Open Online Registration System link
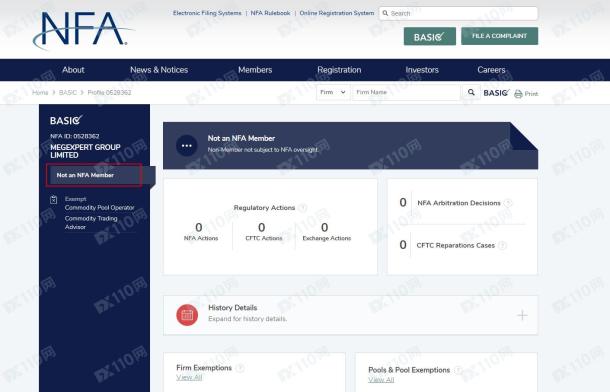610x392 pixels. coord(337,13)
